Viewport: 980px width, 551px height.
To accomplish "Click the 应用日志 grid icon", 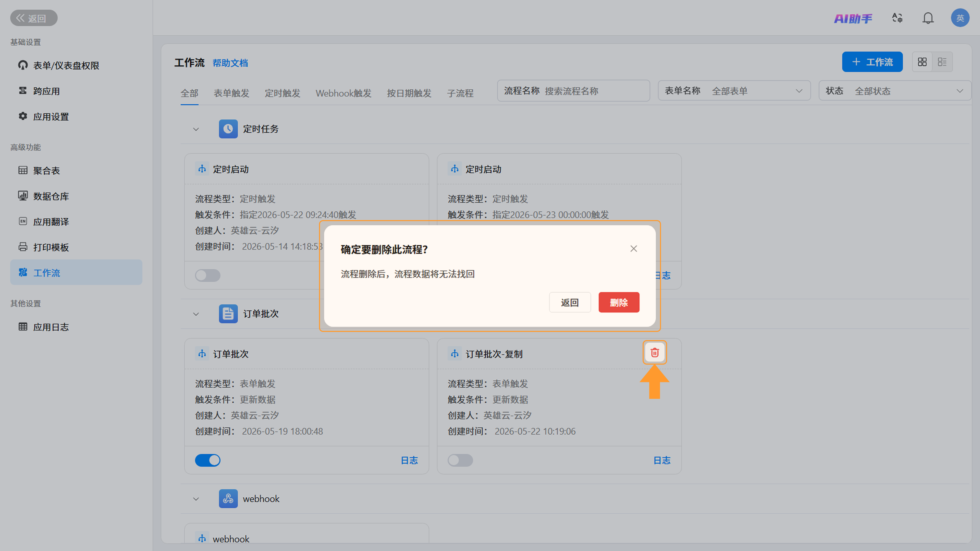I will click(23, 327).
